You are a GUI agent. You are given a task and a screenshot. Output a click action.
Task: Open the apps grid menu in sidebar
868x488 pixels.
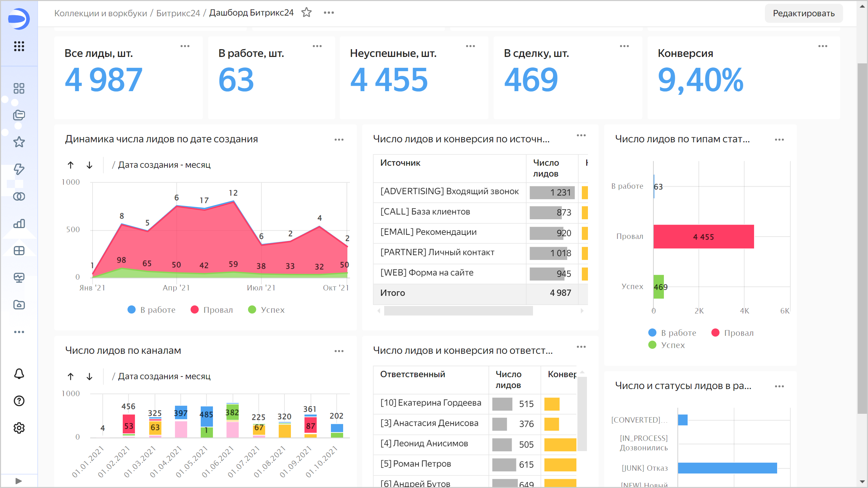click(19, 47)
